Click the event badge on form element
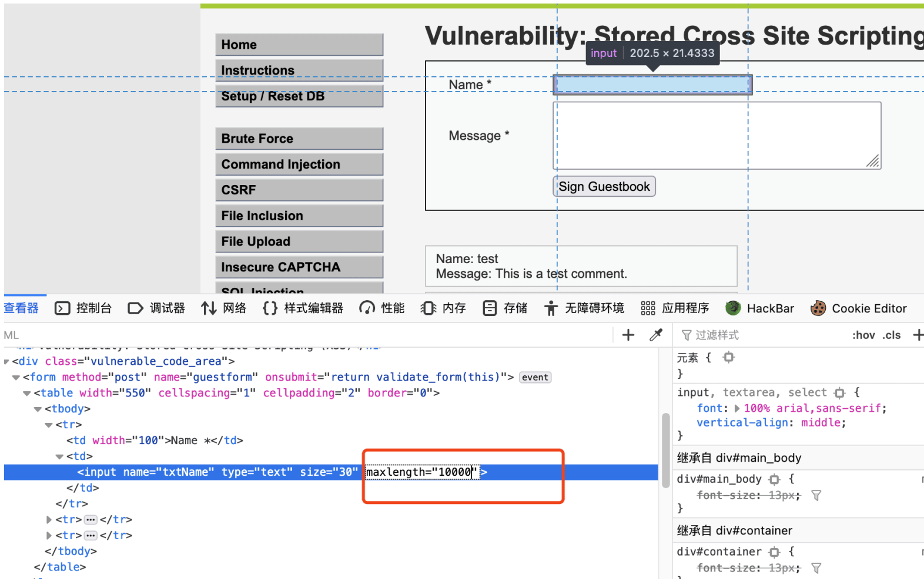Viewport: 924px width, 585px height. pyautogui.click(x=535, y=377)
